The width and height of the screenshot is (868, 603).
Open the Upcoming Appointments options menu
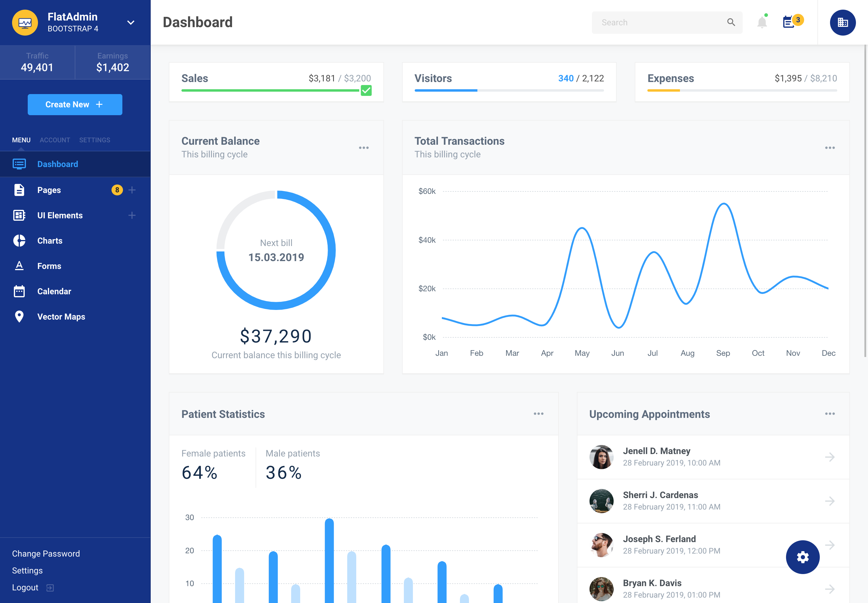[829, 414]
